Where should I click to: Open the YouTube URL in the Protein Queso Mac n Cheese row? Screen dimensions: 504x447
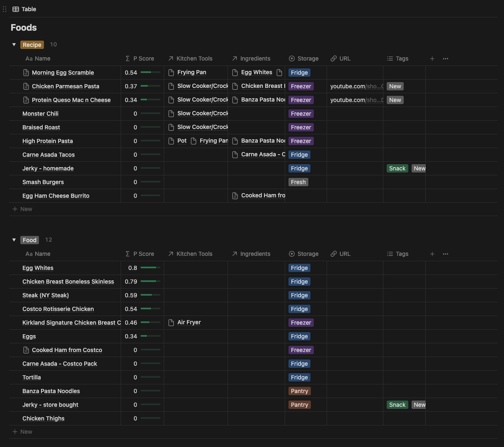(x=356, y=100)
